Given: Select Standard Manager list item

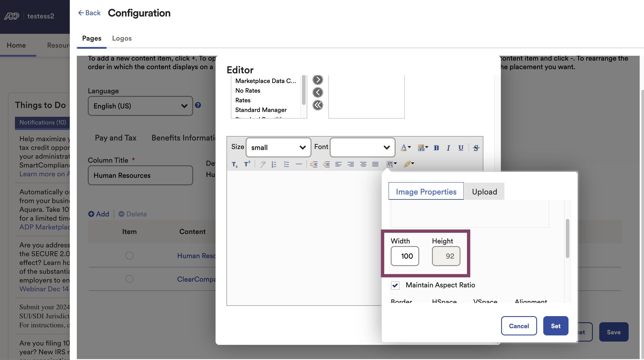Looking at the screenshot, I should [261, 110].
